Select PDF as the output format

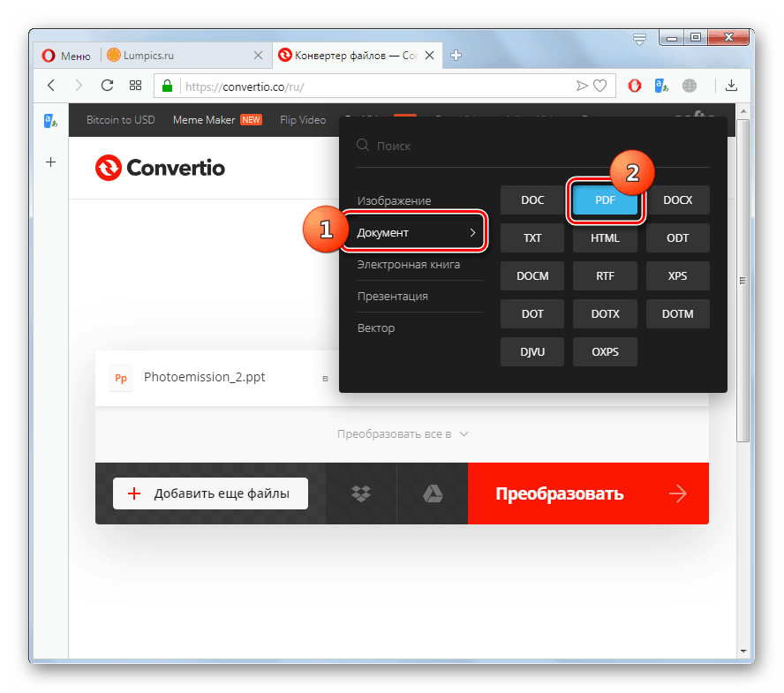pyautogui.click(x=605, y=200)
